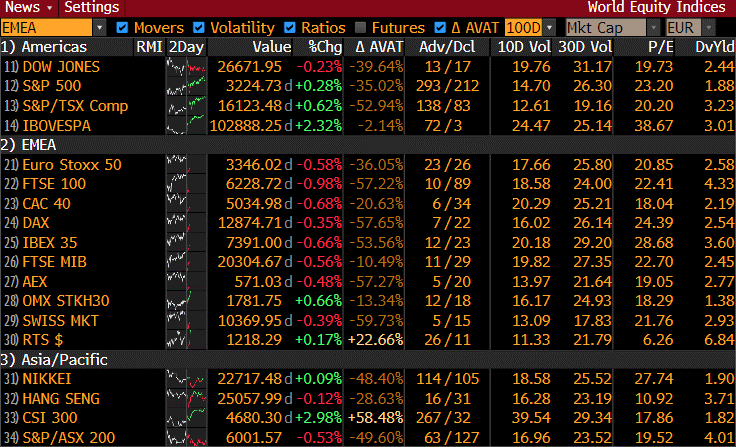Sort by the Adv/Dcl column header
736x447 pixels.
[x=447, y=47]
